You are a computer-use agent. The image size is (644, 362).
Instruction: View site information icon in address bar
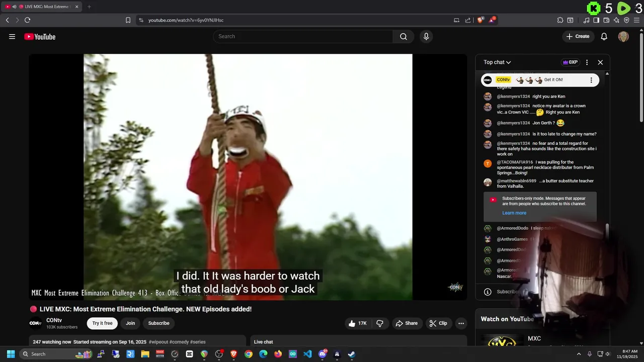click(141, 20)
